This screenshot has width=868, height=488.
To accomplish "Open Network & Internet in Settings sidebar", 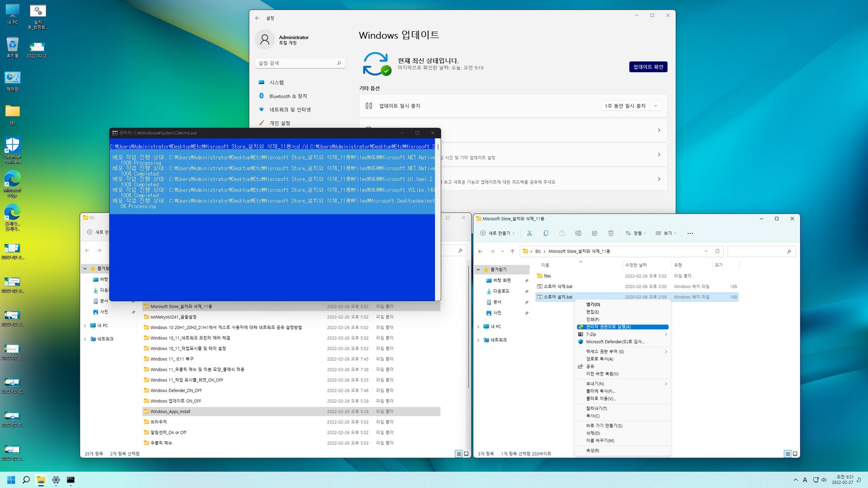I will click(x=300, y=109).
